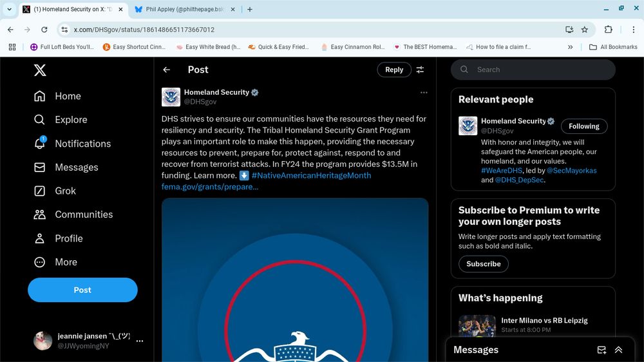Open Easy Shortcut Cinn bookmark
The width and height of the screenshot is (644, 362).
point(135,47)
